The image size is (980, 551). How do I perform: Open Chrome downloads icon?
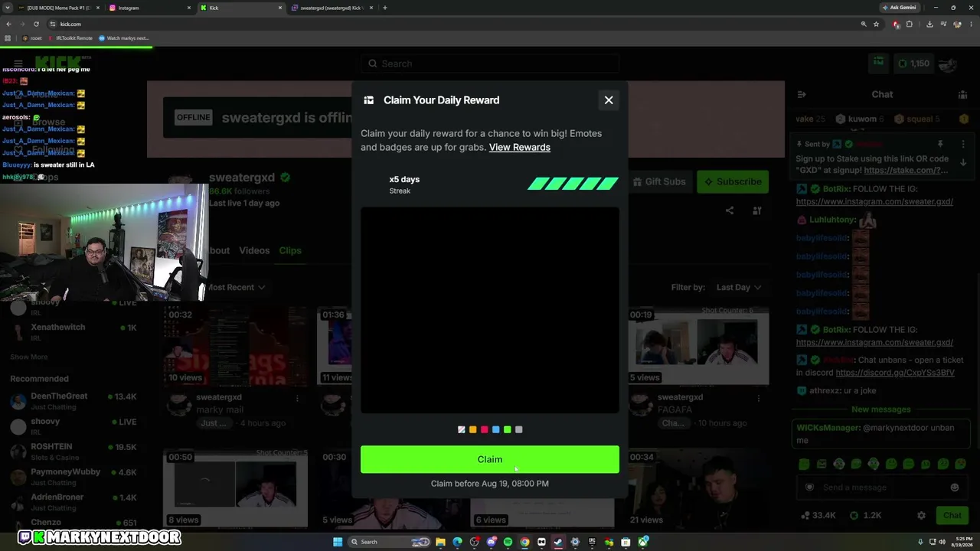(x=929, y=24)
